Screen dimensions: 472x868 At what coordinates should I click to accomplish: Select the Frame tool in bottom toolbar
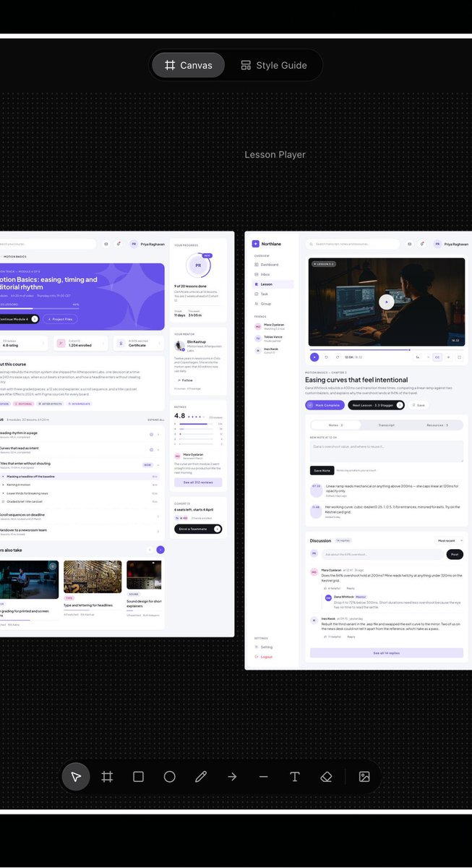tap(107, 777)
